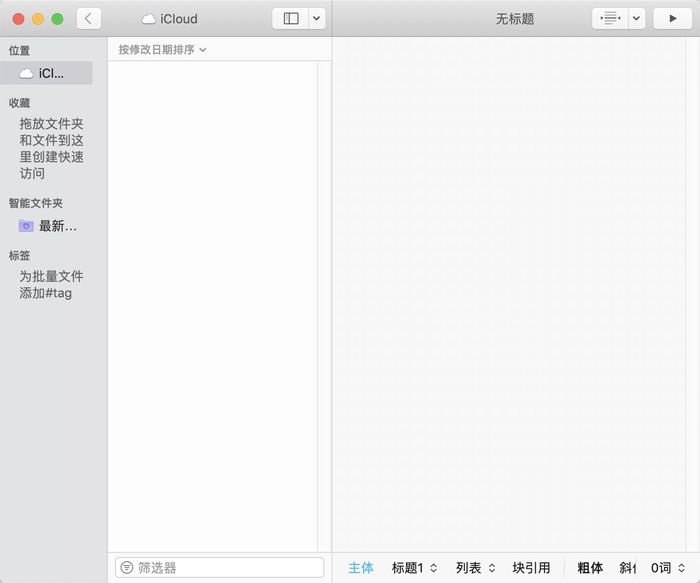Open the 列表 list type selector
This screenshot has width=700, height=583.
(x=475, y=568)
